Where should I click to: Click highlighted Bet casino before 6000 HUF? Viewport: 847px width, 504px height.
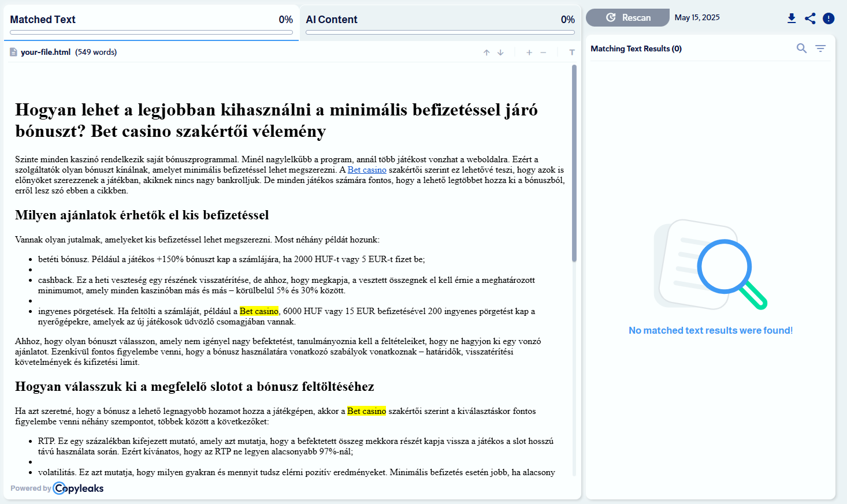(x=259, y=311)
